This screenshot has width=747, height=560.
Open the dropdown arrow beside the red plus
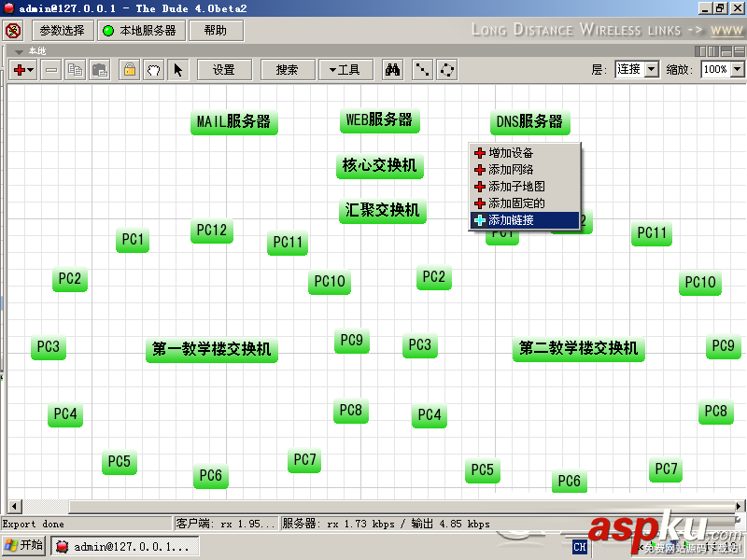tap(31, 70)
